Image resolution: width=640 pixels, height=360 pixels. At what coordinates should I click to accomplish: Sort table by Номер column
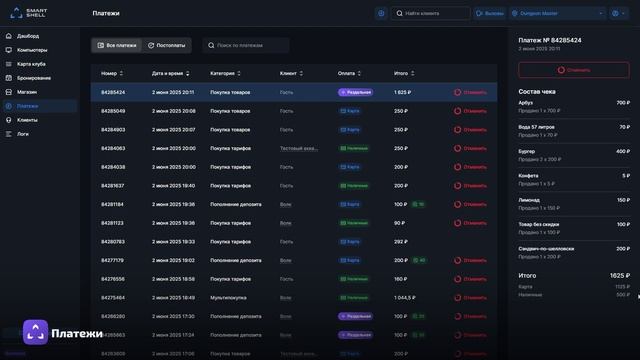(112, 73)
